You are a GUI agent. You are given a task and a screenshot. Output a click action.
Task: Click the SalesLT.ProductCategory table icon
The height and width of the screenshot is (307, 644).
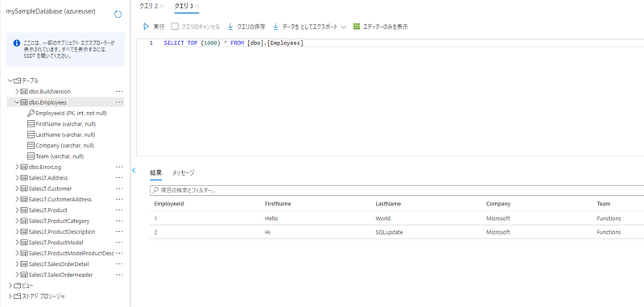pos(24,221)
